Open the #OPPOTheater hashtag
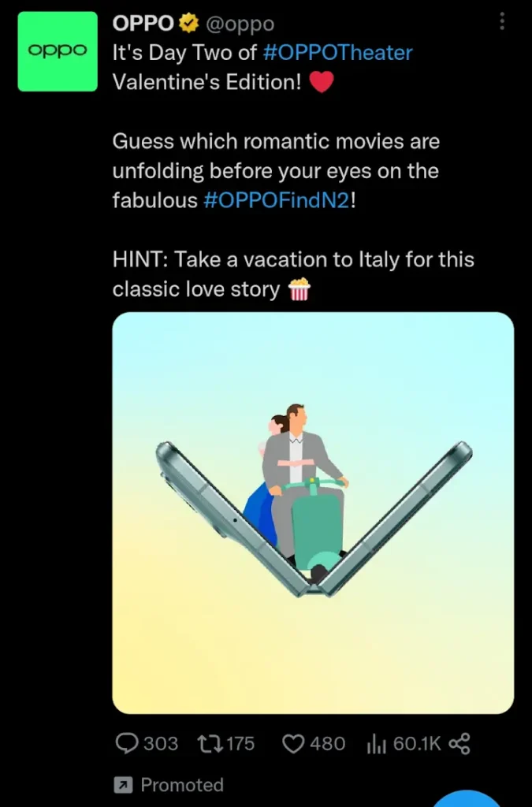The height and width of the screenshot is (807, 532). click(x=337, y=53)
